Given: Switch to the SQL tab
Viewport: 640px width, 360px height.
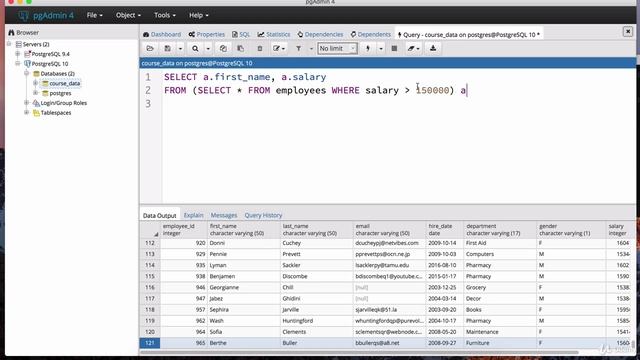Looking at the screenshot, I should [241, 34].
